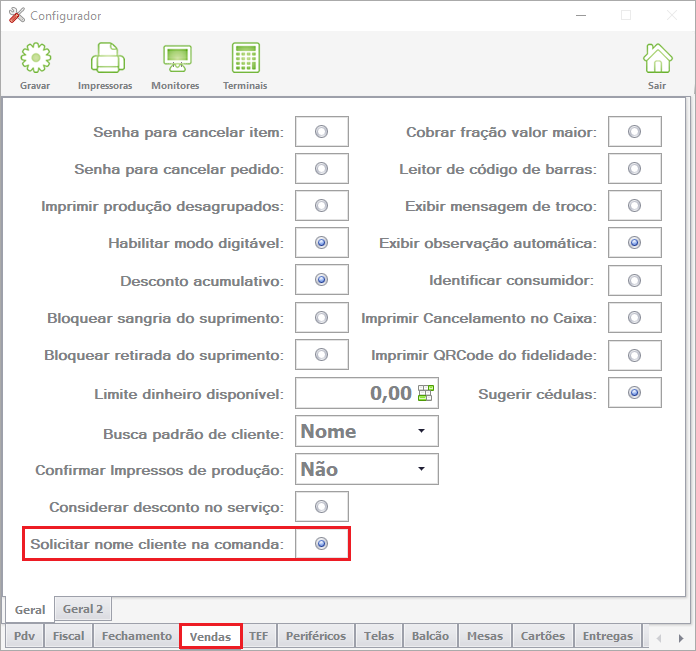The image size is (696, 651).
Task: Open the Terminais calculator icon
Action: coord(245,58)
